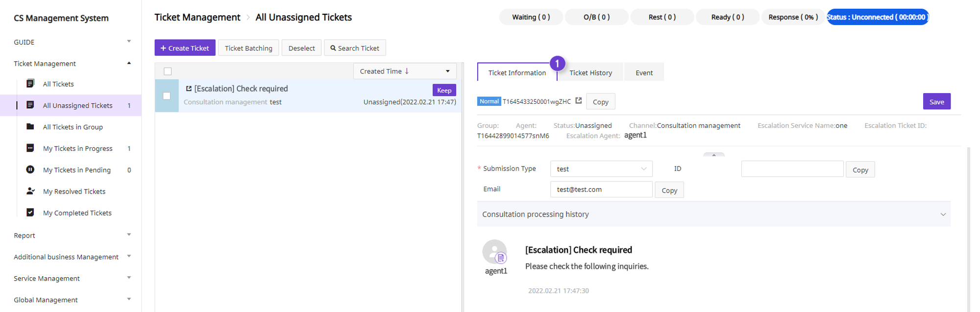This screenshot has height=312, width=980.
Task: Toggle the select-all tickets checkbox
Action: tap(168, 72)
